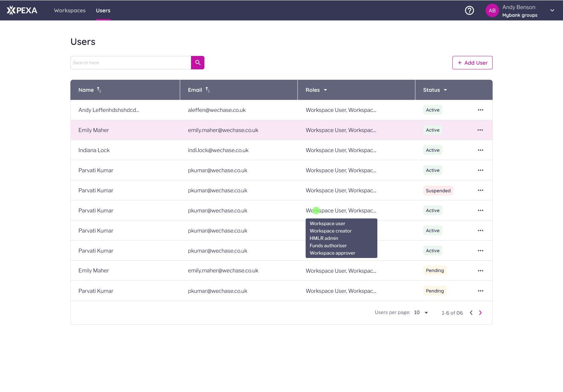Image resolution: width=563 pixels, height=392 pixels.
Task: Open more options for Andy Leffenhdshshdcd row
Action: [x=480, y=110]
